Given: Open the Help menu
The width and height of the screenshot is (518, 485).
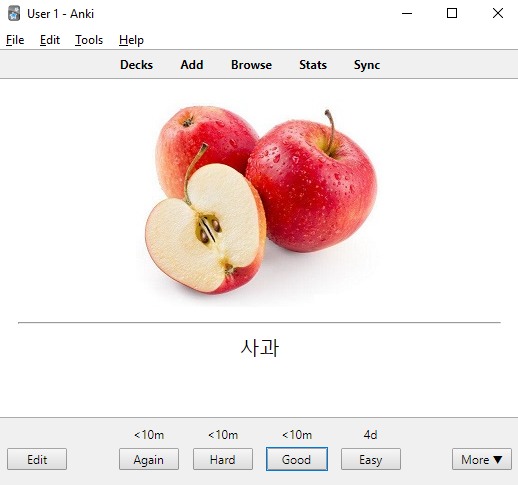Looking at the screenshot, I should [x=131, y=40].
